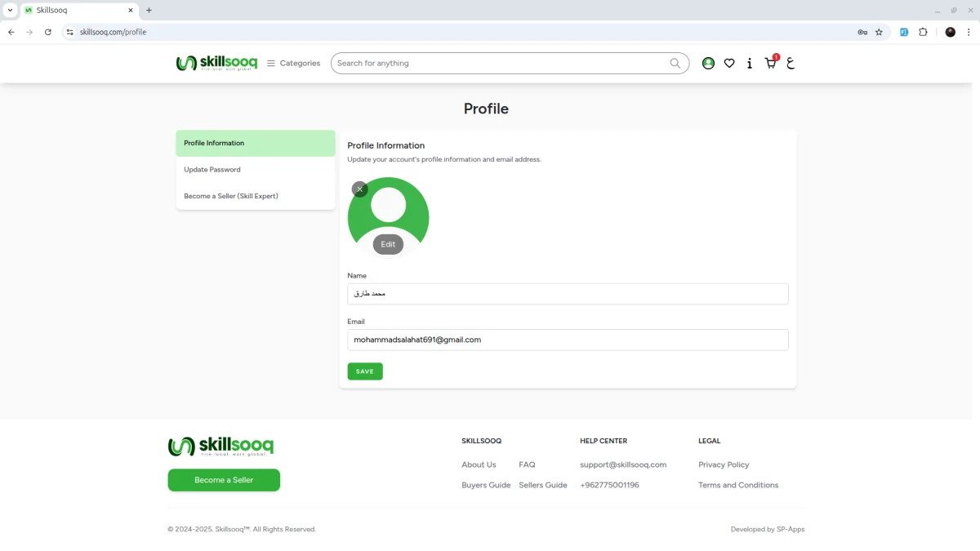Expand the tab search dropdown arrow

[10, 11]
